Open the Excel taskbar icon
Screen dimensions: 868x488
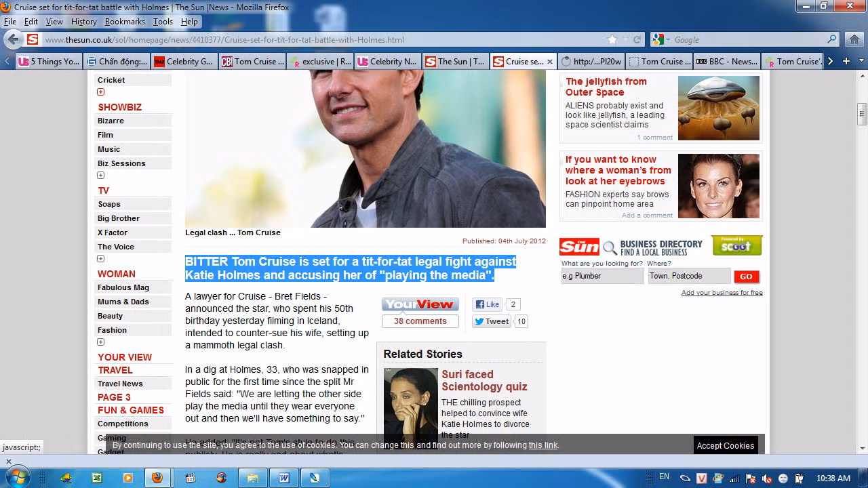click(x=97, y=478)
